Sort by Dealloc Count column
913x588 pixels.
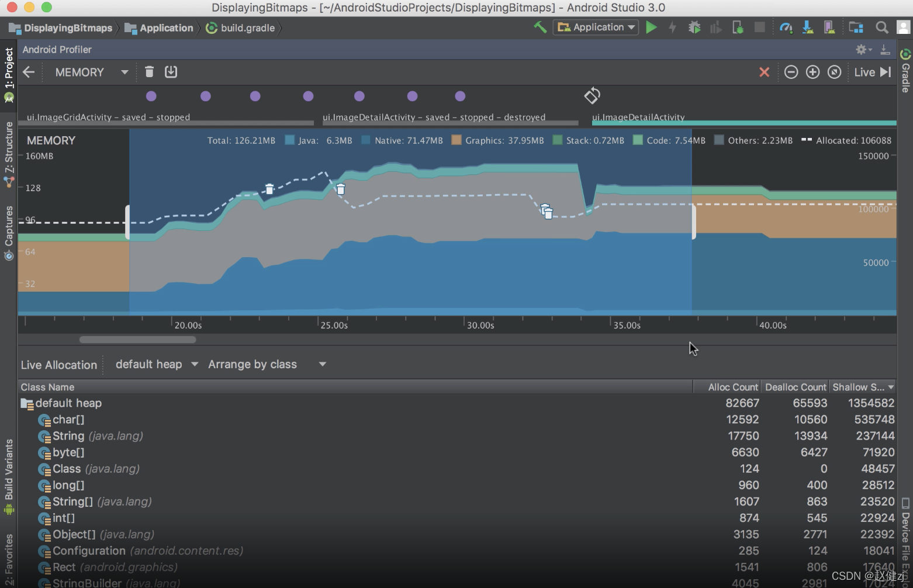(x=796, y=387)
